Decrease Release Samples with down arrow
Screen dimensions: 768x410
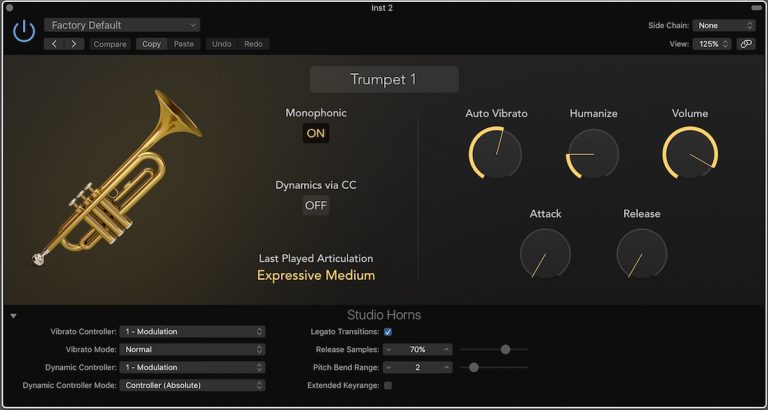point(389,350)
